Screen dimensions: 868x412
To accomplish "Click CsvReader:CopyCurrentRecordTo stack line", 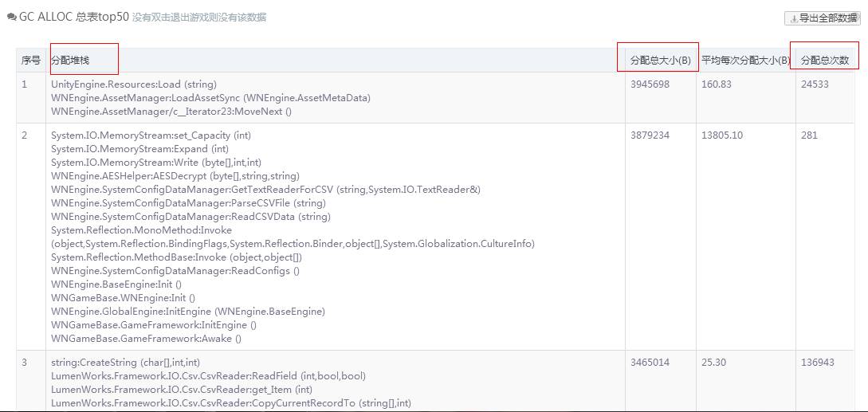I will (231, 403).
